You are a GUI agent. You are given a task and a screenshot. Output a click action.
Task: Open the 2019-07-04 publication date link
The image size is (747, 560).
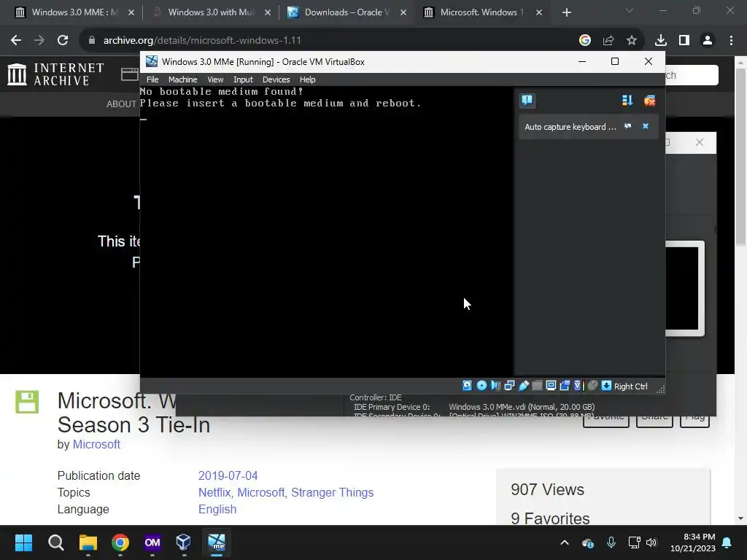point(228,475)
